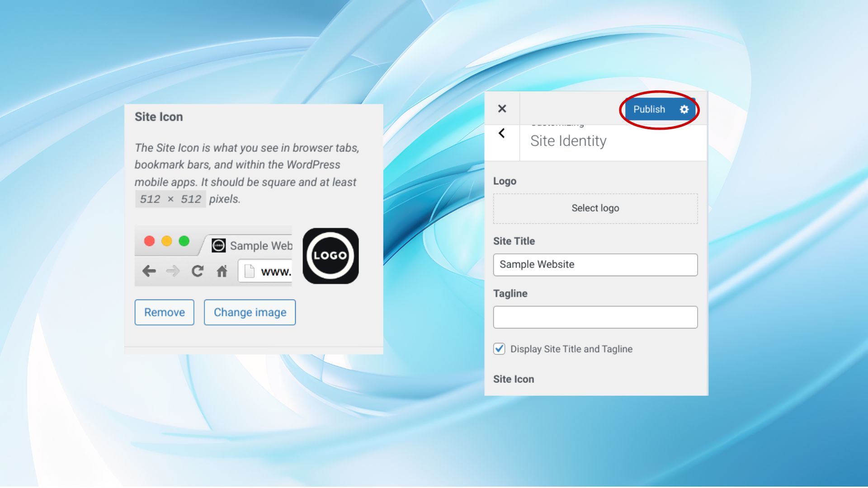Screen dimensions: 868x488
Task: Click the home icon in the browser preview
Action: pyautogui.click(x=222, y=271)
